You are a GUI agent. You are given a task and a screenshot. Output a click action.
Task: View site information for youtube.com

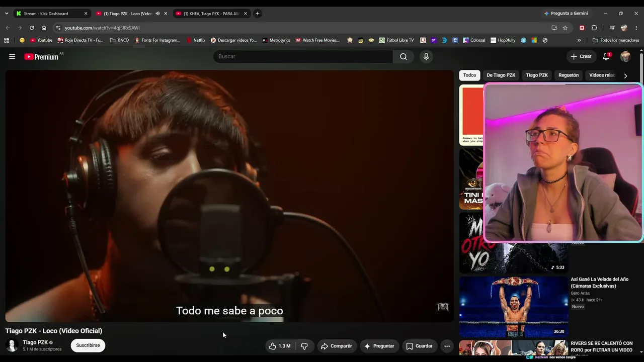58,28
